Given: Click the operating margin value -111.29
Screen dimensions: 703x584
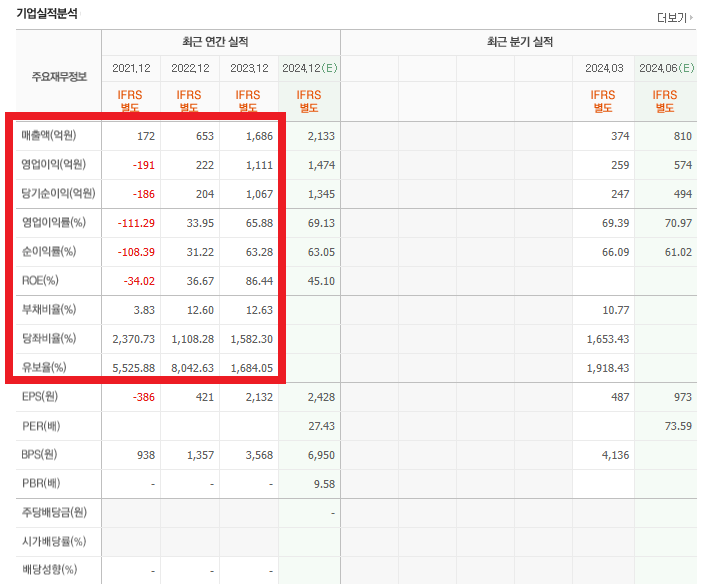Looking at the screenshot, I should point(136,223).
